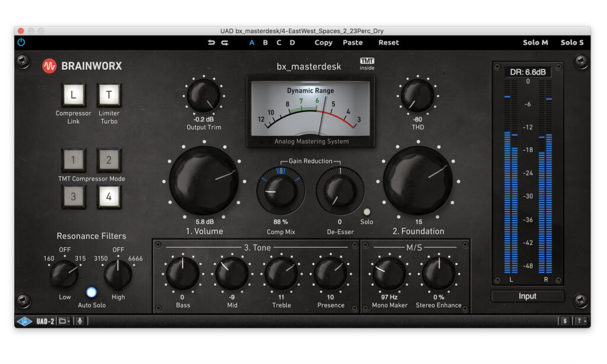Click the 10 Presence value
This screenshot has height=364, width=607.
pyautogui.click(x=330, y=297)
